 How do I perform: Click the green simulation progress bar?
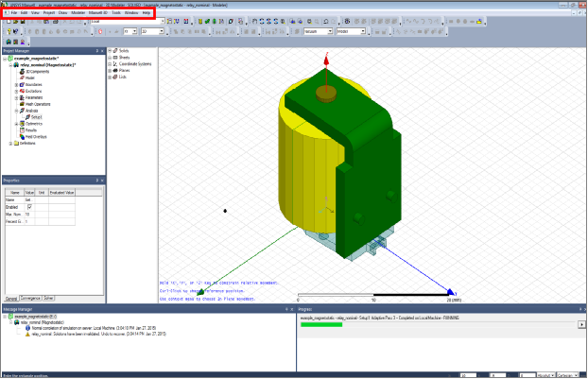pyautogui.click(x=321, y=324)
